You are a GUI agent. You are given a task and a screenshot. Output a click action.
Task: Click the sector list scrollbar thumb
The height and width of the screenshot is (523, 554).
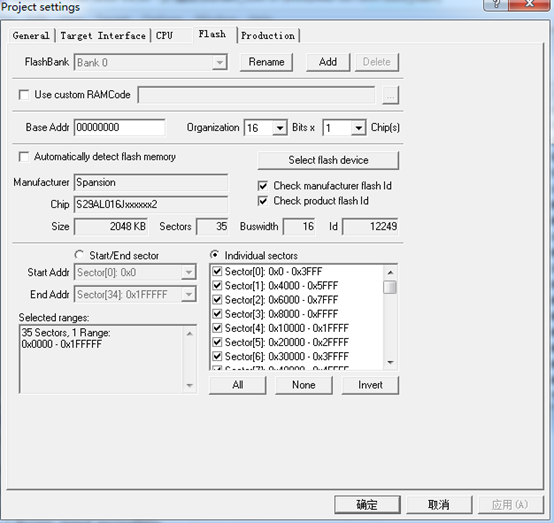[x=390, y=287]
